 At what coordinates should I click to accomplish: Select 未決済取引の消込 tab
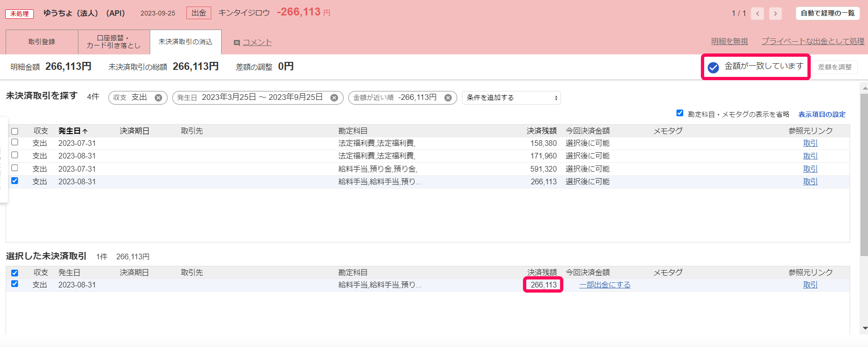[x=185, y=42]
